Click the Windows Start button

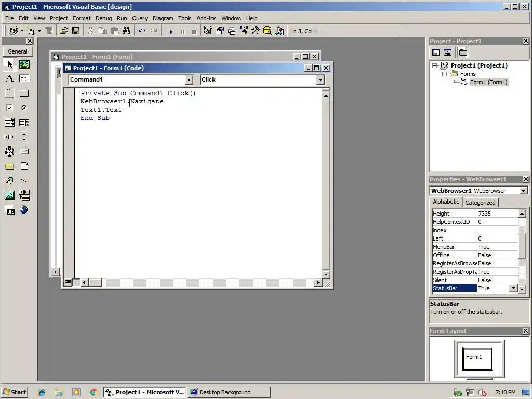[x=14, y=392]
